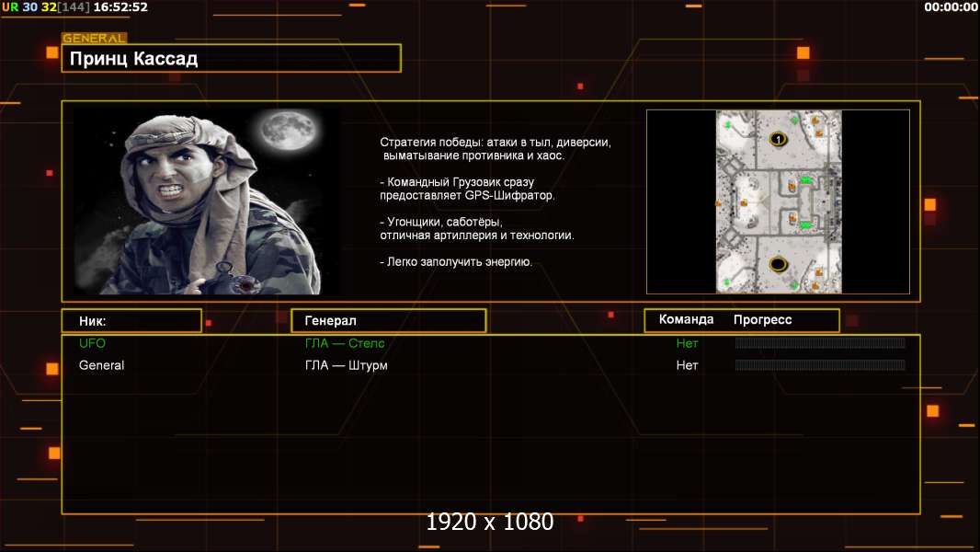
Task: Click the Команда column header
Action: point(686,320)
